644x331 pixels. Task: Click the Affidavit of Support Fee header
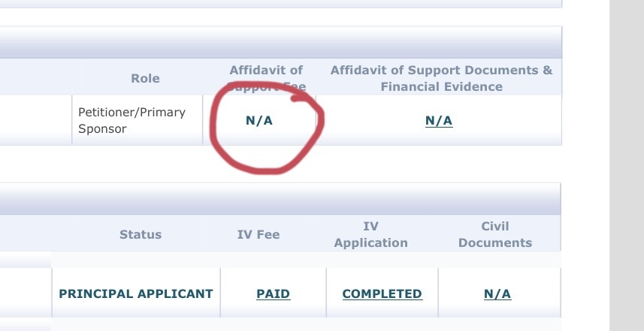coord(266,78)
